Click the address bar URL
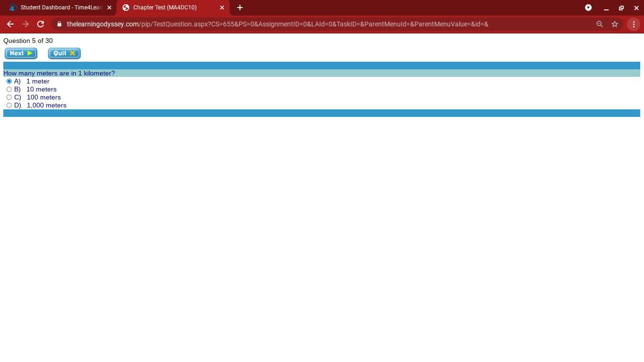Viewport: 644px width, 362px height. [277, 24]
